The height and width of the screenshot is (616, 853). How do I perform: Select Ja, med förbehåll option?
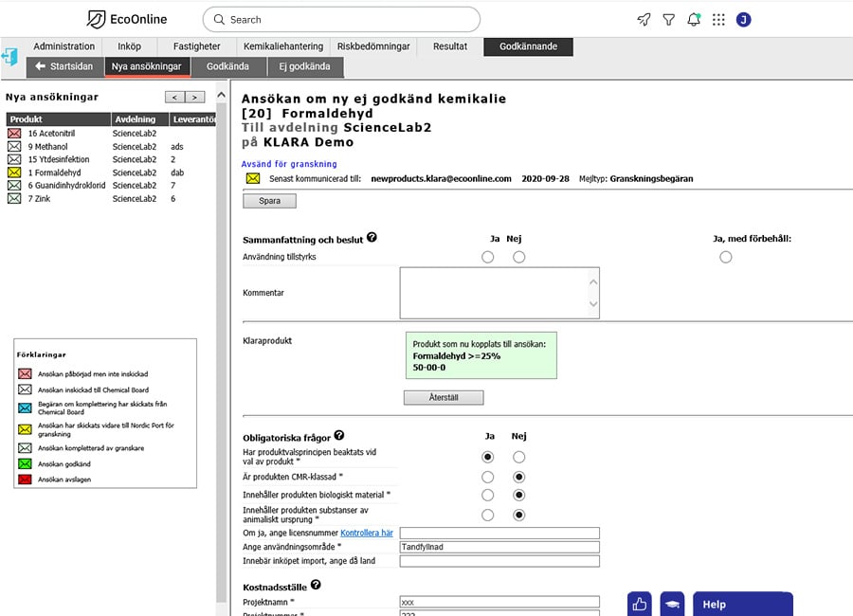(726, 257)
